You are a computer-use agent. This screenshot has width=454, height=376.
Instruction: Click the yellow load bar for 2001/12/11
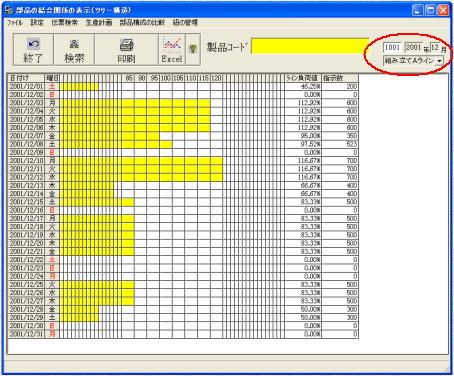pos(141,169)
